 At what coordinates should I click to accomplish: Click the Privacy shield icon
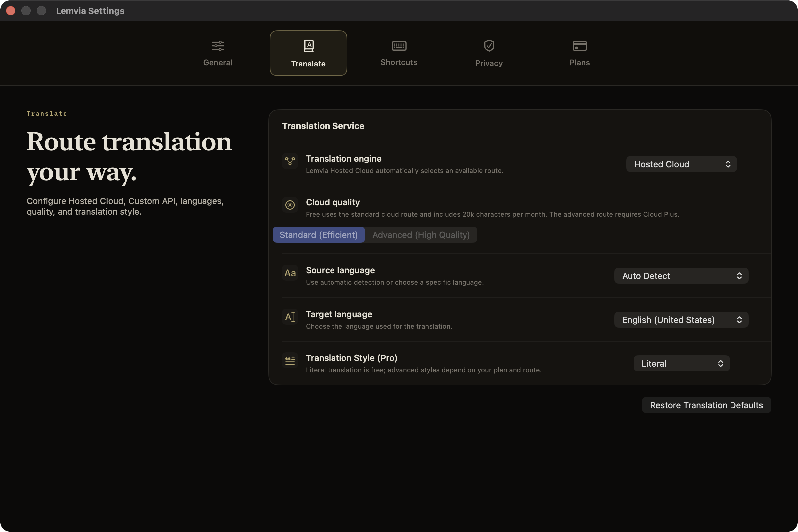[x=489, y=46]
